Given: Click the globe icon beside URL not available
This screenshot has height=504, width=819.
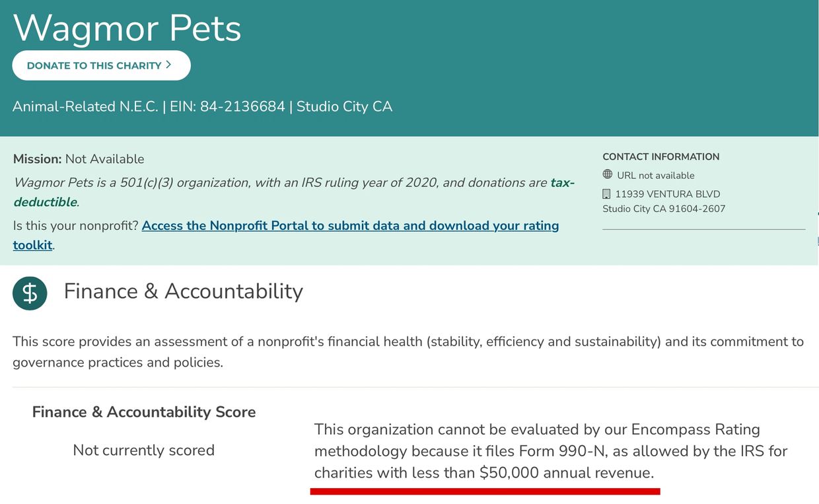Looking at the screenshot, I should click(607, 174).
